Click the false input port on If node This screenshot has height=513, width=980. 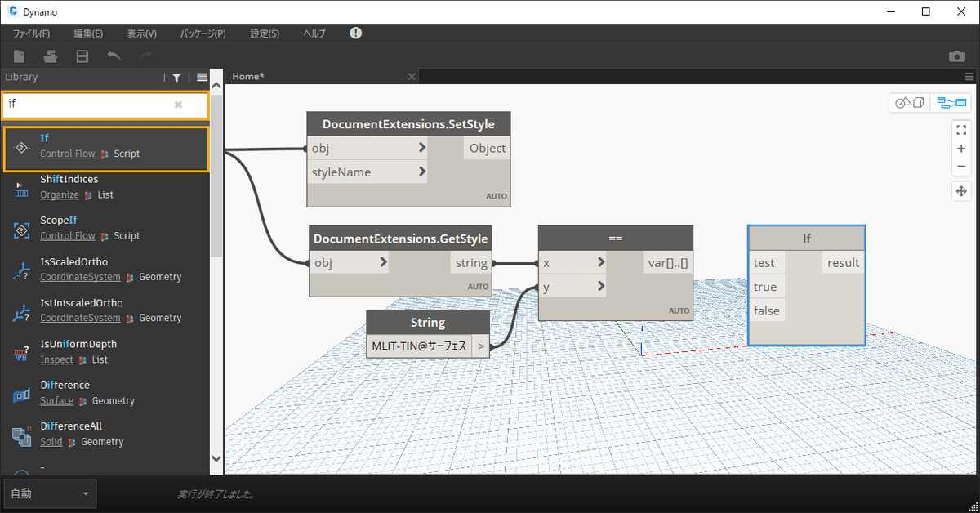[x=767, y=310]
